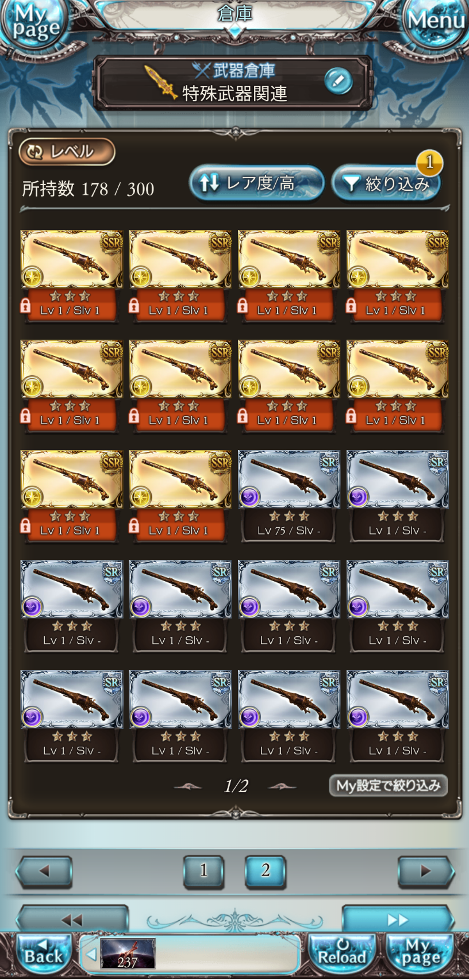The height and width of the screenshot is (980, 469).
Task: Toggle My設定で絞り込み filter
Action: [x=388, y=786]
